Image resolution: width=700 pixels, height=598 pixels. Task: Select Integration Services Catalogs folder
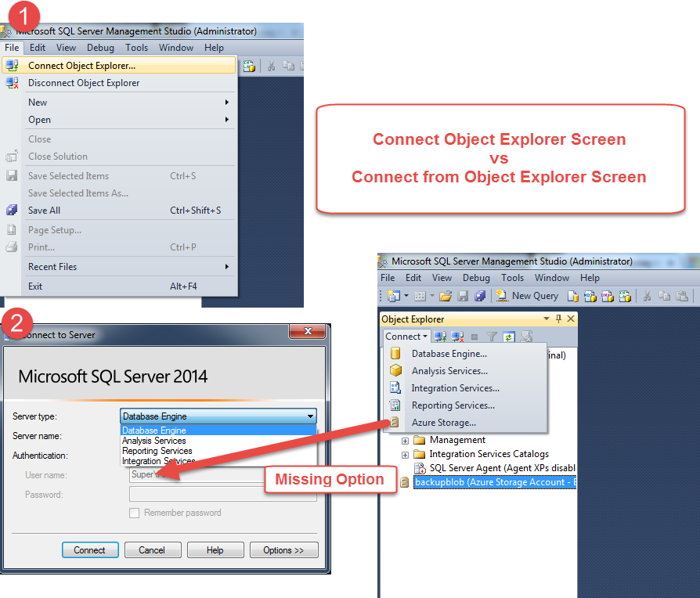coord(489,454)
